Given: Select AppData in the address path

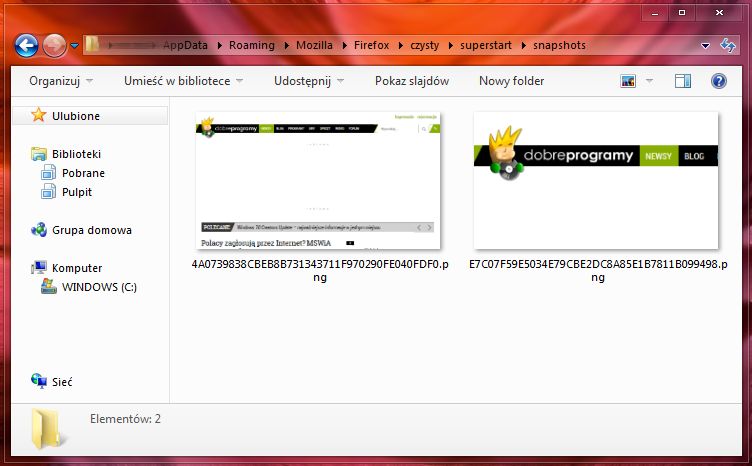Looking at the screenshot, I should click(185, 45).
